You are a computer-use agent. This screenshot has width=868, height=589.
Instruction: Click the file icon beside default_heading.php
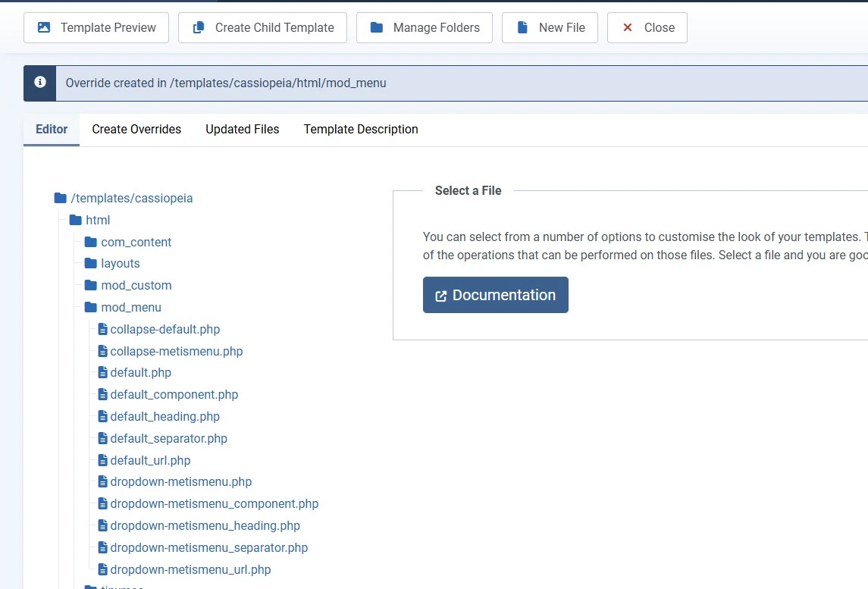point(102,415)
